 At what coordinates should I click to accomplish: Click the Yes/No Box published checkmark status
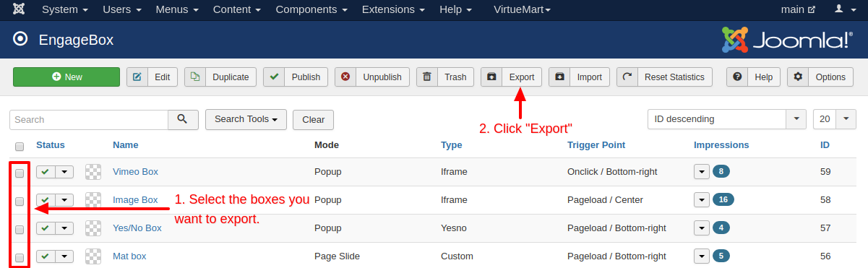point(46,228)
